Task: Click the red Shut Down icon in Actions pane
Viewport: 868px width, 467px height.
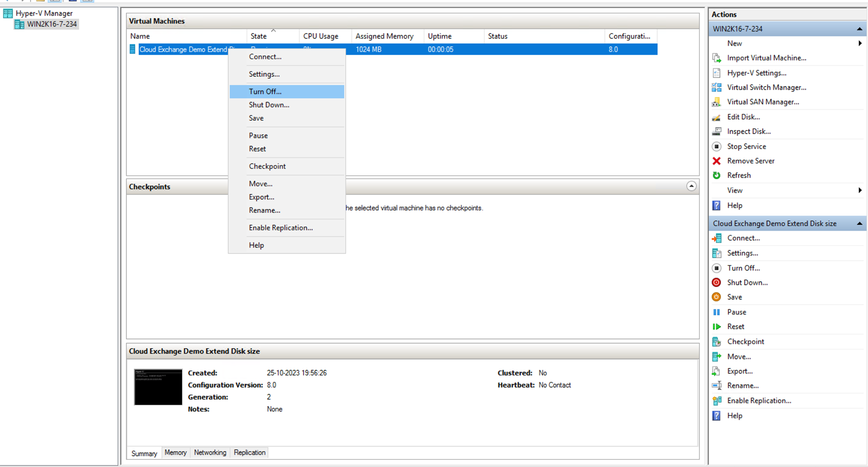Action: pos(717,283)
